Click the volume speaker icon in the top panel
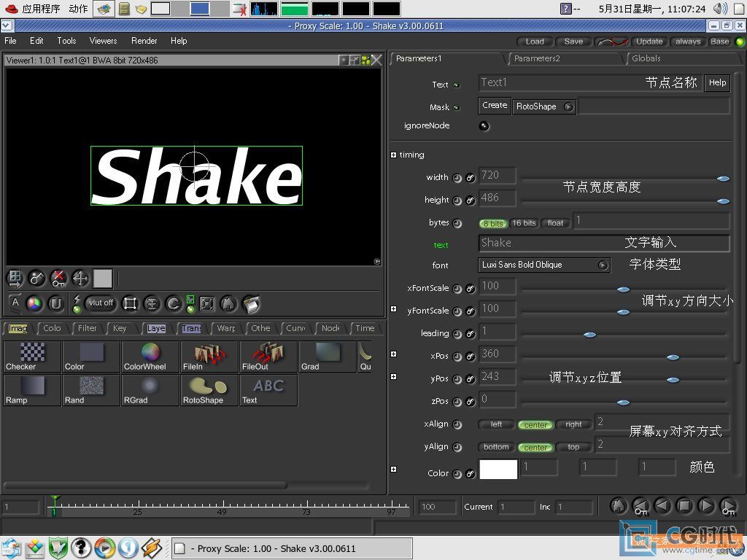 click(x=720, y=8)
